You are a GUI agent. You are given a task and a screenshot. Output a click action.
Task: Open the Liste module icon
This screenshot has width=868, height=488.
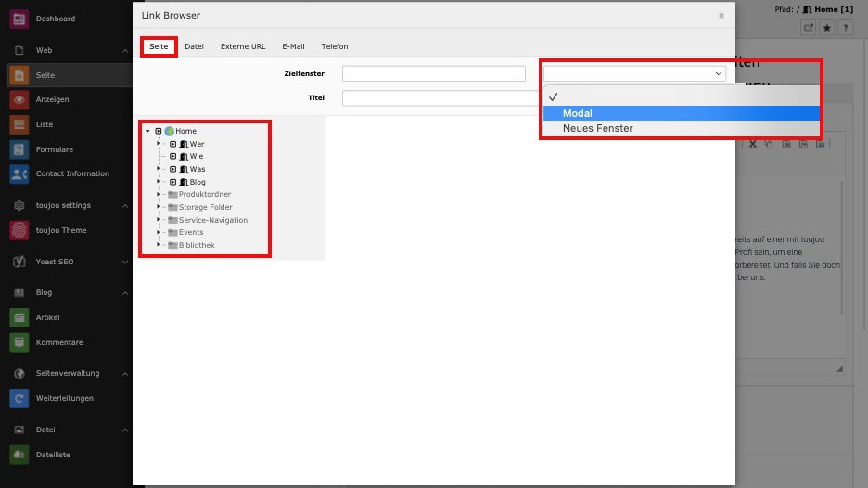[19, 124]
